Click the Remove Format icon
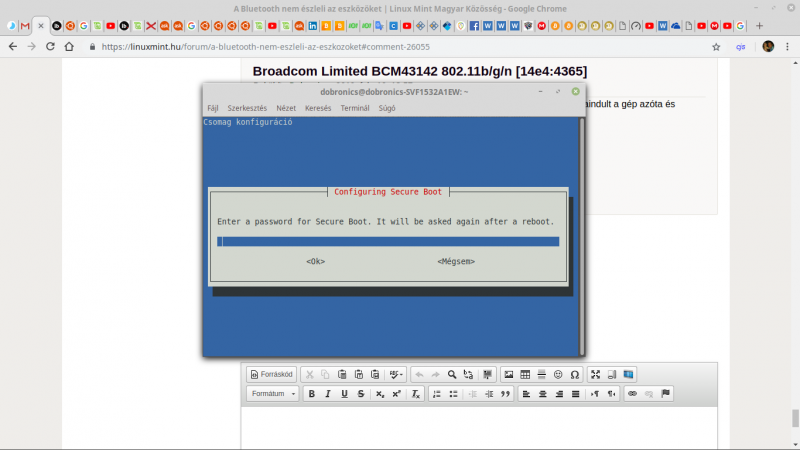800x450 pixels. tap(415, 394)
